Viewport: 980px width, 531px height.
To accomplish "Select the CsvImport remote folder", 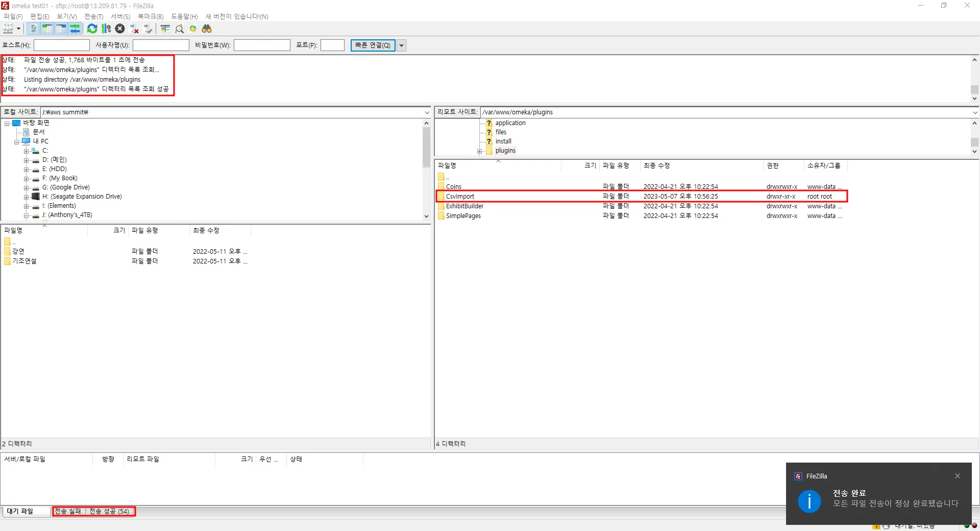I will tap(460, 197).
